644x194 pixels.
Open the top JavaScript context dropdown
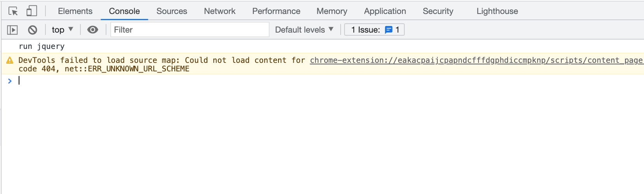[x=63, y=29]
